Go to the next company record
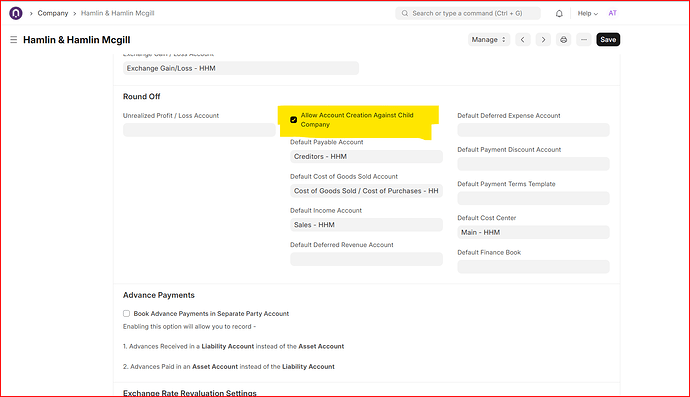 point(543,40)
